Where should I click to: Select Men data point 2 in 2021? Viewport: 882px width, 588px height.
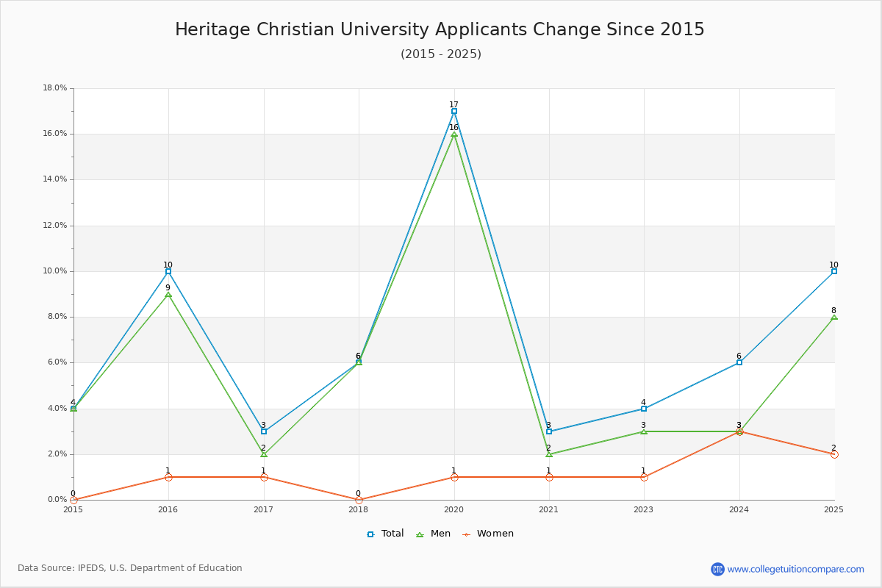coord(549,454)
